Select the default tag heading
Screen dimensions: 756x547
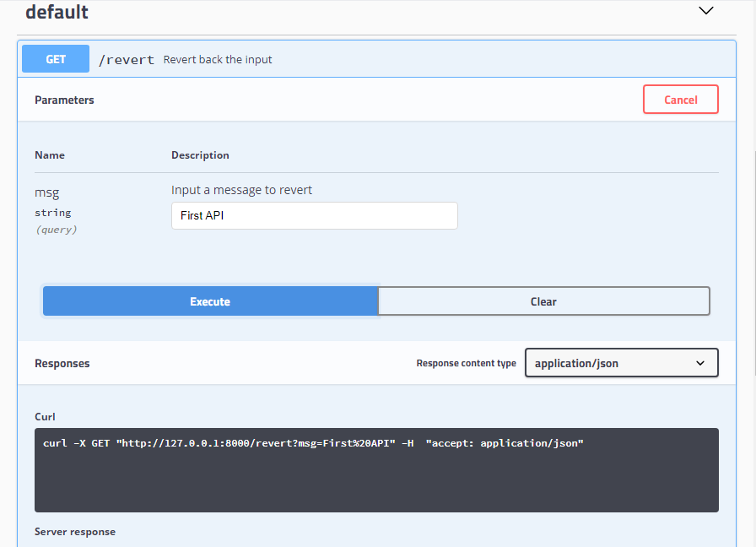click(x=57, y=13)
